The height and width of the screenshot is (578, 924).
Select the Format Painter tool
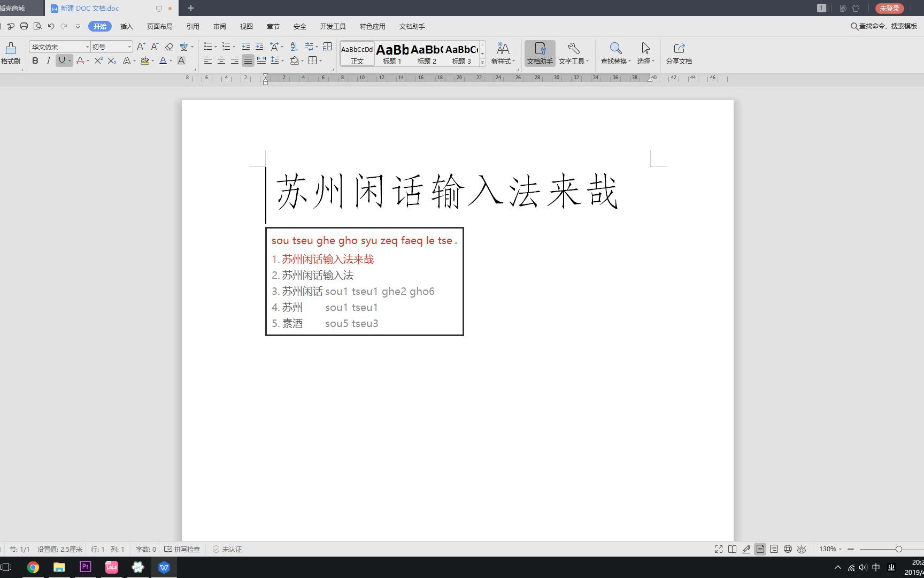[10, 54]
